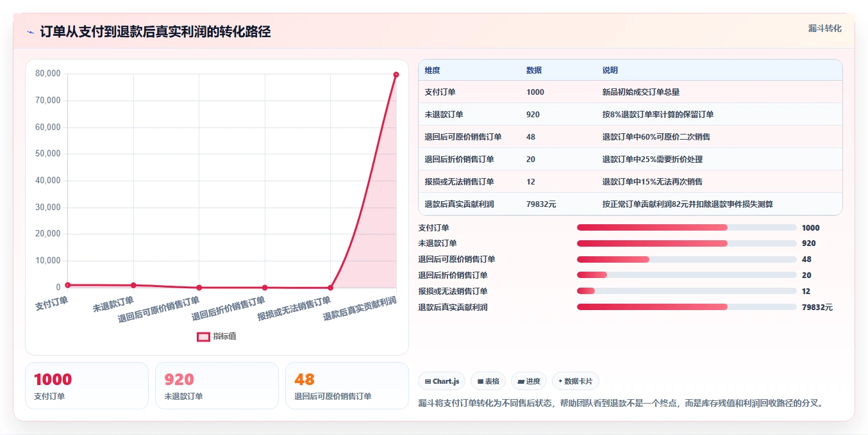Click the 说明 column header
The height and width of the screenshot is (435, 868).
[x=610, y=70]
